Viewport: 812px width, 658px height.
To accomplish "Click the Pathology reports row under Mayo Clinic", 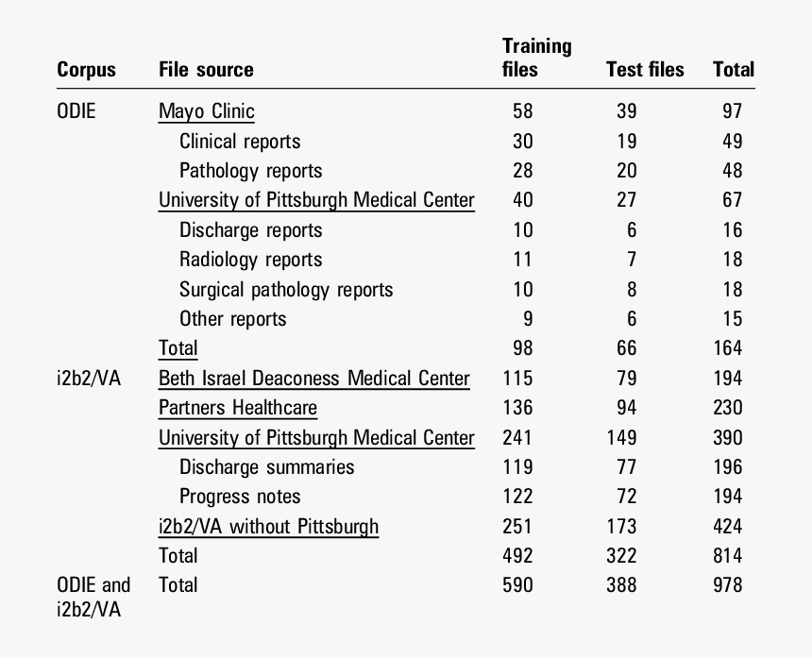I will pyautogui.click(x=250, y=171).
